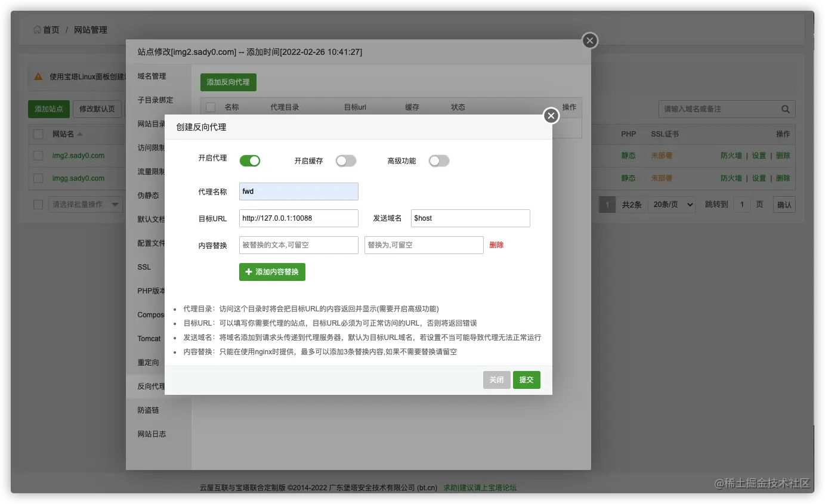825x504 pixels.
Task: Click the 目标URL input field
Action: tap(298, 218)
